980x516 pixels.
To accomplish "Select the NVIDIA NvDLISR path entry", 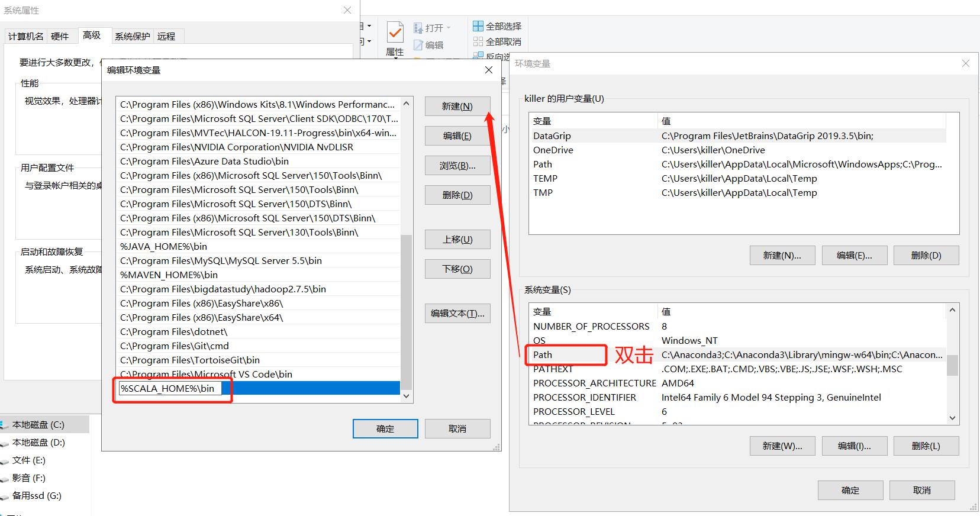I will point(259,147).
